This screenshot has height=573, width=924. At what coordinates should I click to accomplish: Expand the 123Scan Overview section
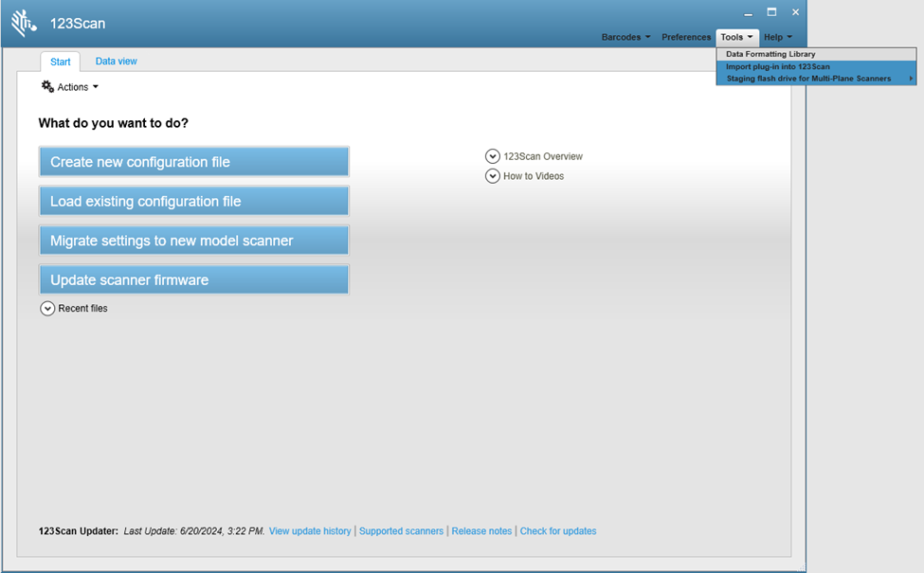tap(492, 155)
